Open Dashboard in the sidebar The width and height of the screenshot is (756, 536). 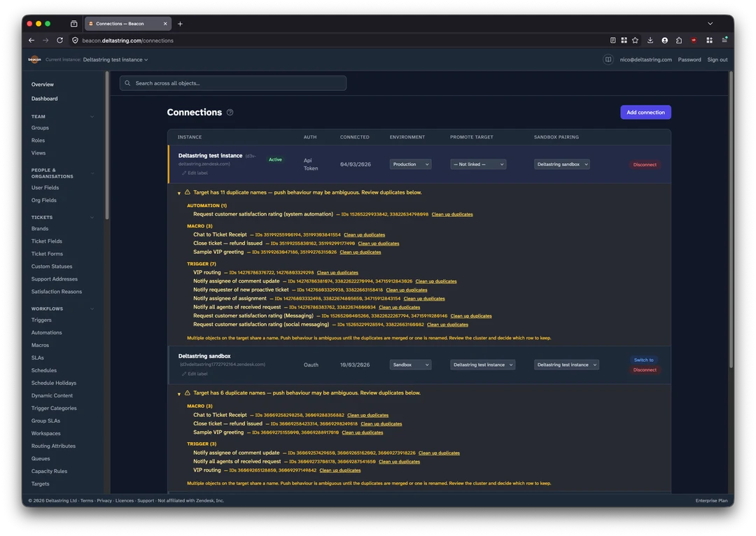pos(44,99)
